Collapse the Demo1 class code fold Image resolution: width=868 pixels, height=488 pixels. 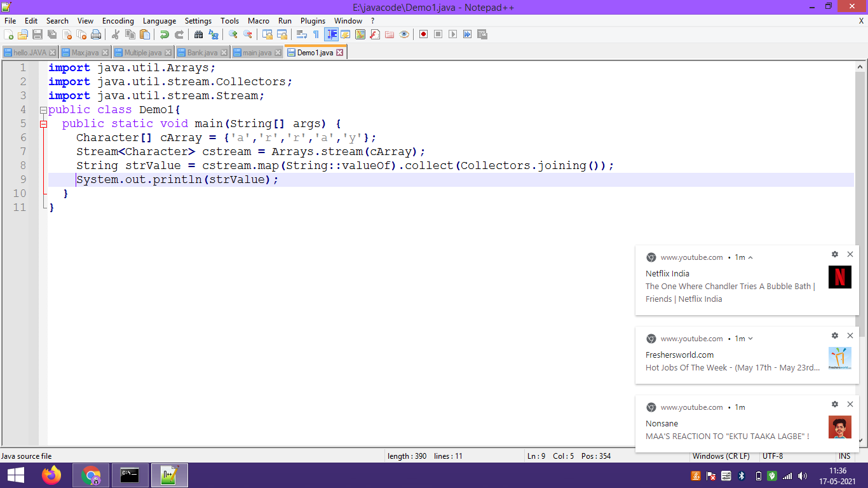(x=43, y=109)
